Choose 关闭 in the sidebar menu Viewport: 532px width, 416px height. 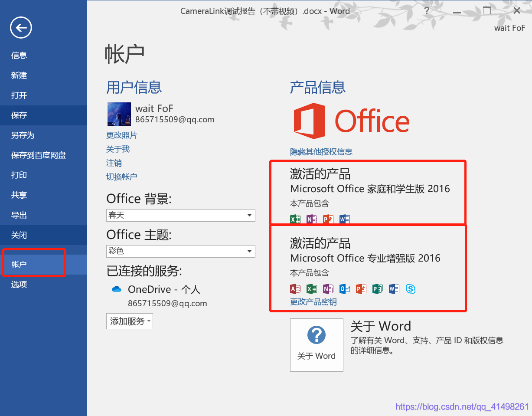(43, 235)
